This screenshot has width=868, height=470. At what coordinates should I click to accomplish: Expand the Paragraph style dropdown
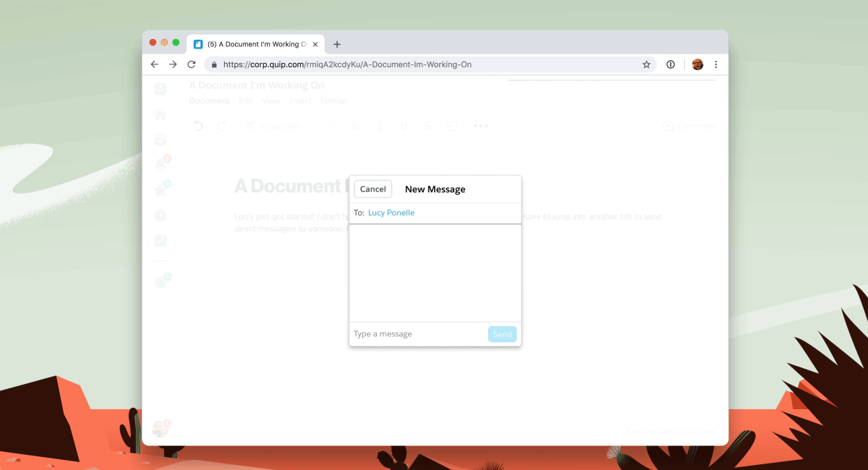[x=289, y=126]
